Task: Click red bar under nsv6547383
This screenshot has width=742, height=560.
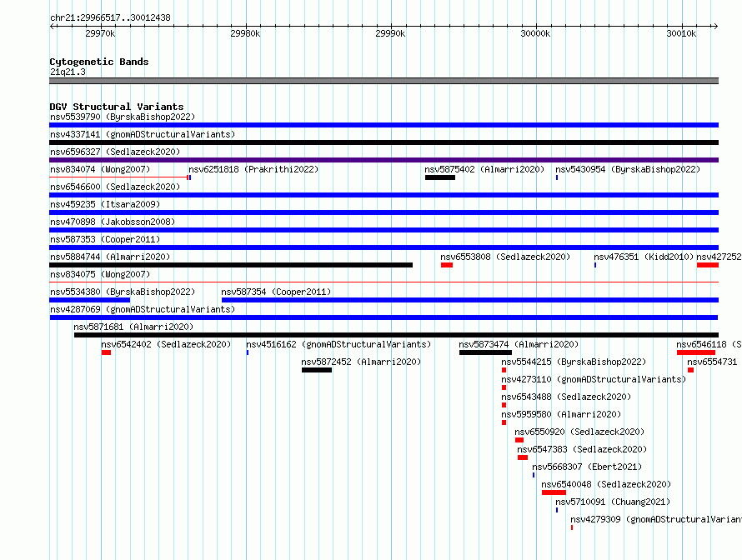Action: click(x=523, y=457)
